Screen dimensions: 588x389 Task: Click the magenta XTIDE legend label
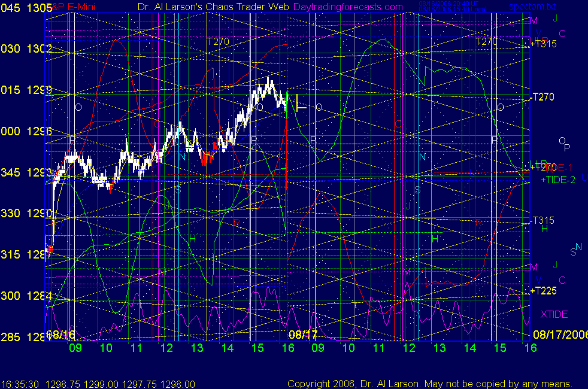click(x=554, y=314)
